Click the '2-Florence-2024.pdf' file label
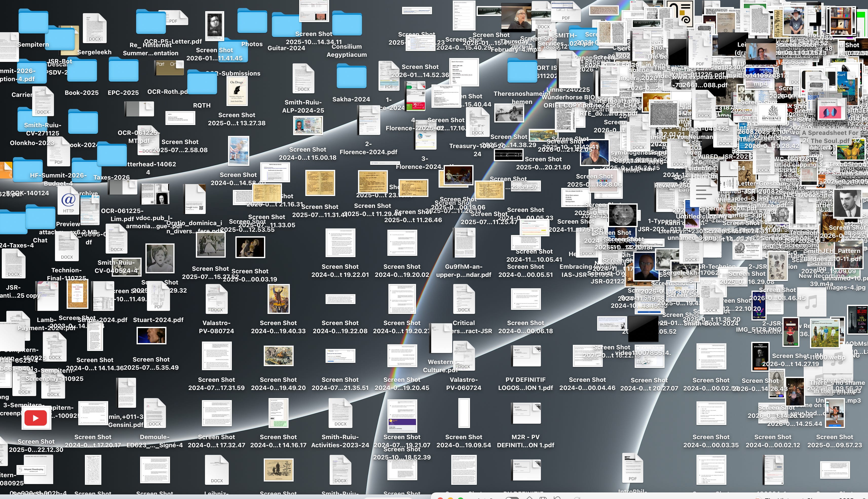This screenshot has width=868, height=499. click(x=368, y=148)
